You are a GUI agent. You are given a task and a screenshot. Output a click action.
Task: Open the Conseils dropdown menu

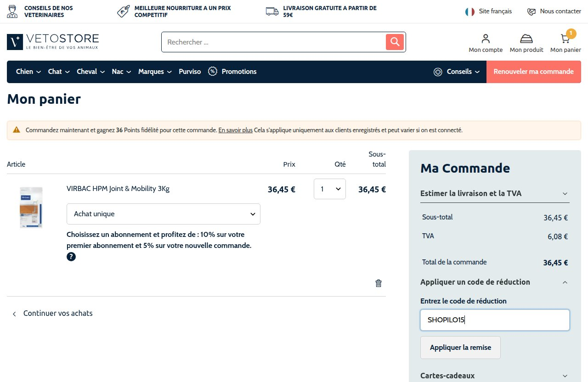[457, 72]
